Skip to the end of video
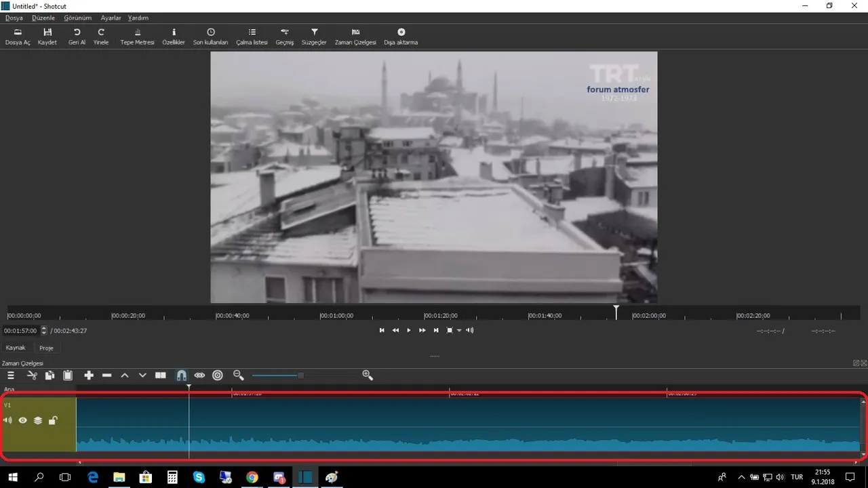The image size is (868, 488). [x=436, y=330]
